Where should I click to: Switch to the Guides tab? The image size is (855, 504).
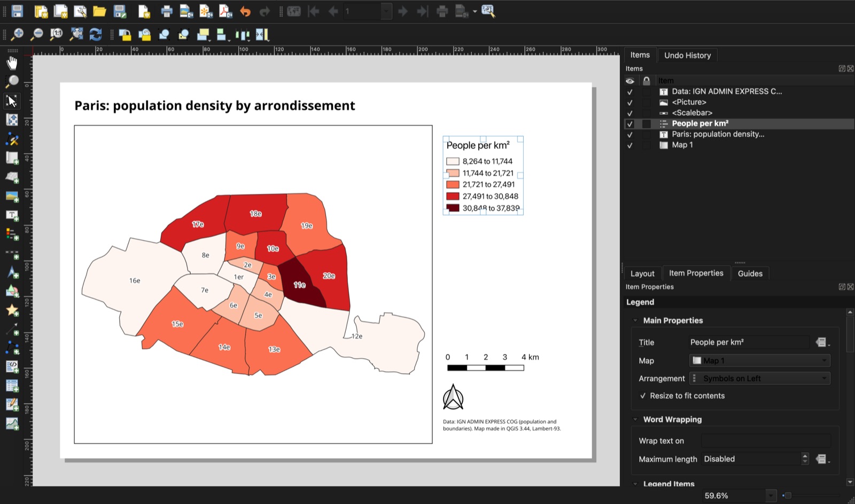click(750, 273)
